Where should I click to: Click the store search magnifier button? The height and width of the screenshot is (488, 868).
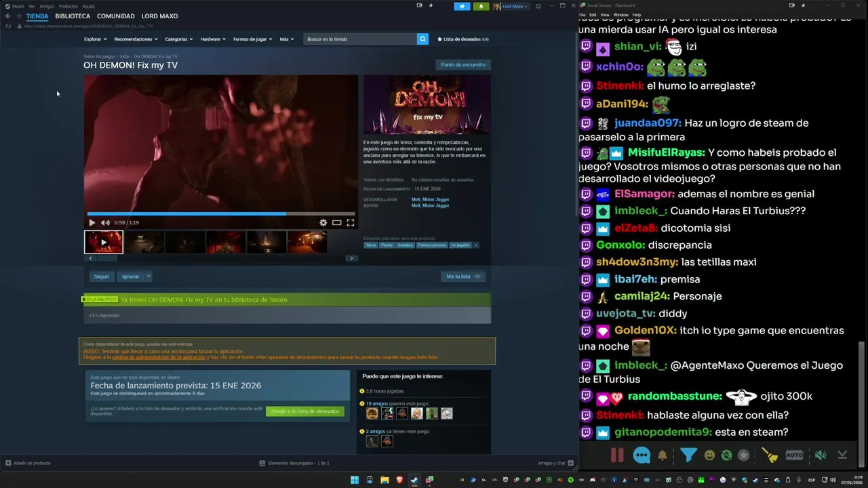(422, 39)
